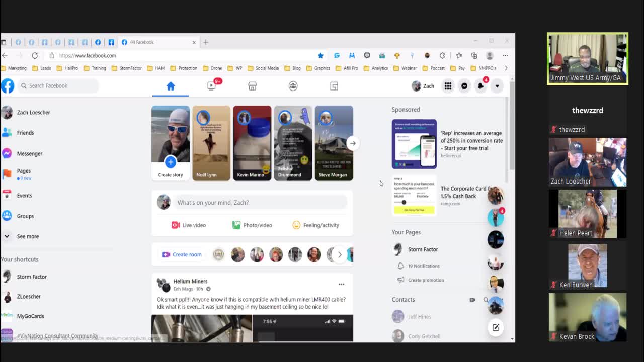Open StormFactor bookmarks folder
The height and width of the screenshot is (362, 644).
pyautogui.click(x=127, y=68)
